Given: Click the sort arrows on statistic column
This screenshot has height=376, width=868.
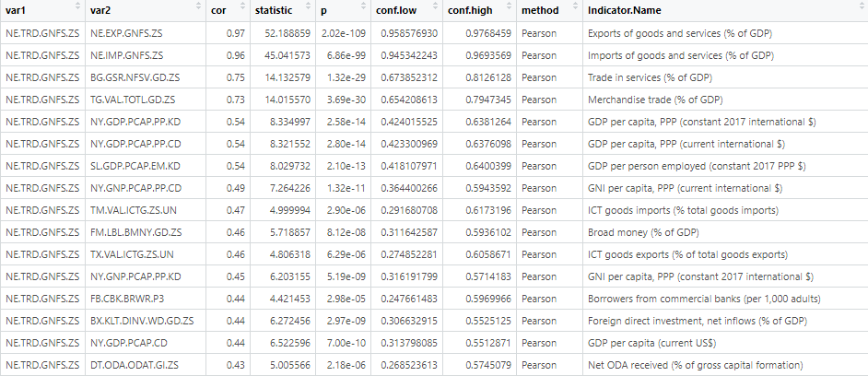Looking at the screenshot, I should pyautogui.click(x=309, y=9).
